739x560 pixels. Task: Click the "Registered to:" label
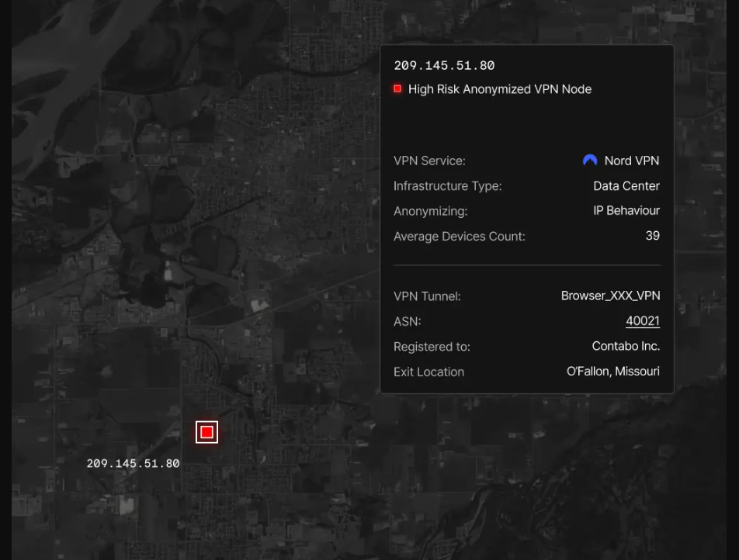click(432, 347)
